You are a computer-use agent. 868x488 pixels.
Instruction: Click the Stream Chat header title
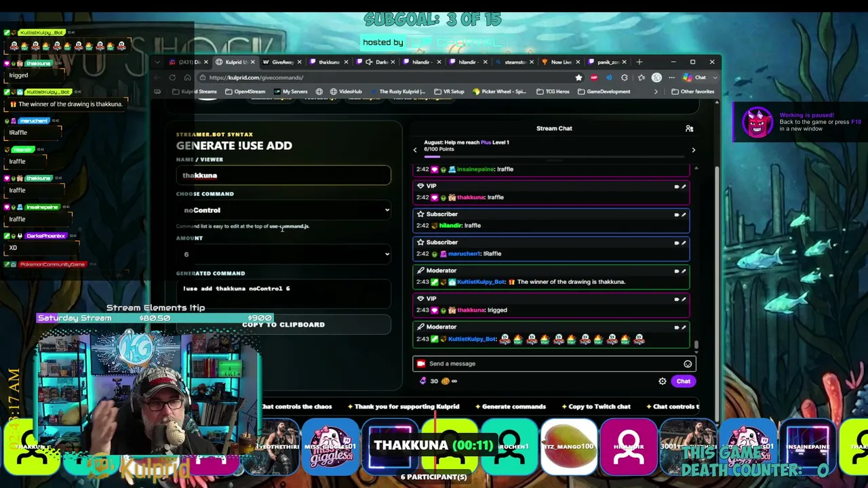click(554, 128)
